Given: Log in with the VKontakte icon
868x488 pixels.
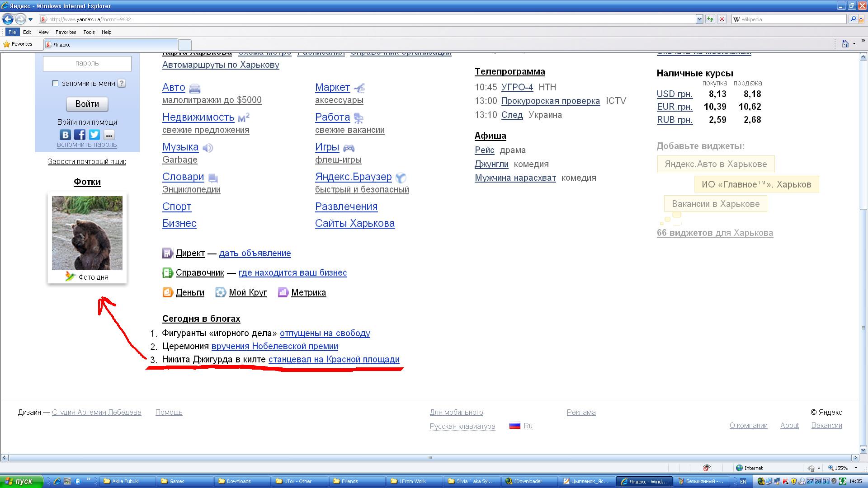Looking at the screenshot, I should click(65, 135).
